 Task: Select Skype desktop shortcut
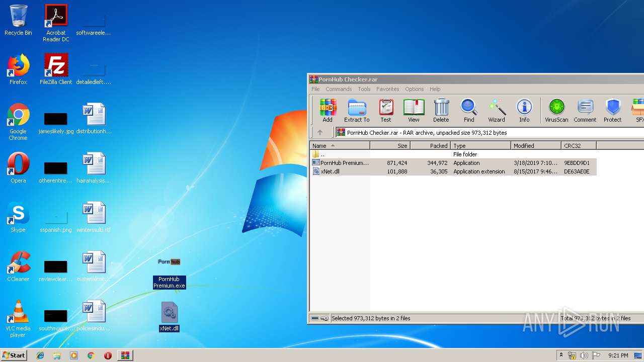coord(18,217)
